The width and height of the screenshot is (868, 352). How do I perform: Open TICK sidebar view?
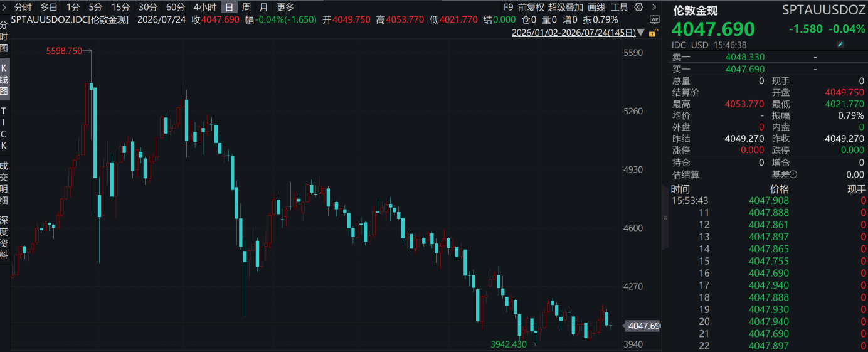pyautogui.click(x=4, y=128)
